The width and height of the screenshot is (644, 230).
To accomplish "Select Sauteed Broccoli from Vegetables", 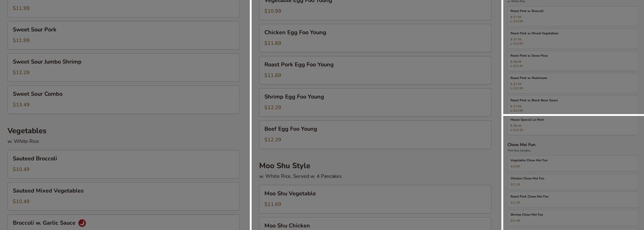I will [x=123, y=164].
